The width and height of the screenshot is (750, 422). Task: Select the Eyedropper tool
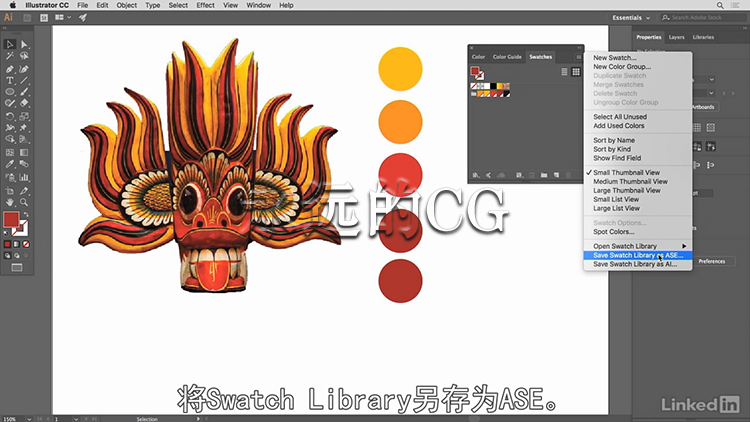coord(10,164)
